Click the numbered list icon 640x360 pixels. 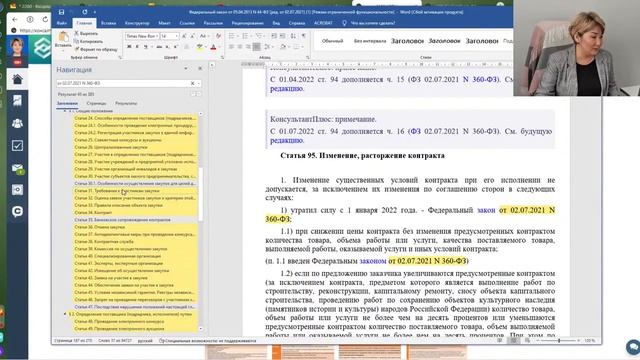click(245, 36)
